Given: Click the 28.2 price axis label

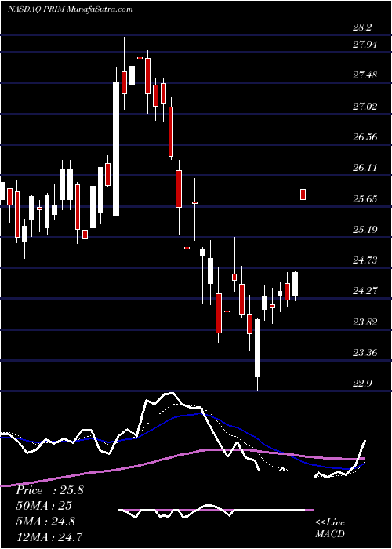Looking at the screenshot, I should click(x=362, y=27).
